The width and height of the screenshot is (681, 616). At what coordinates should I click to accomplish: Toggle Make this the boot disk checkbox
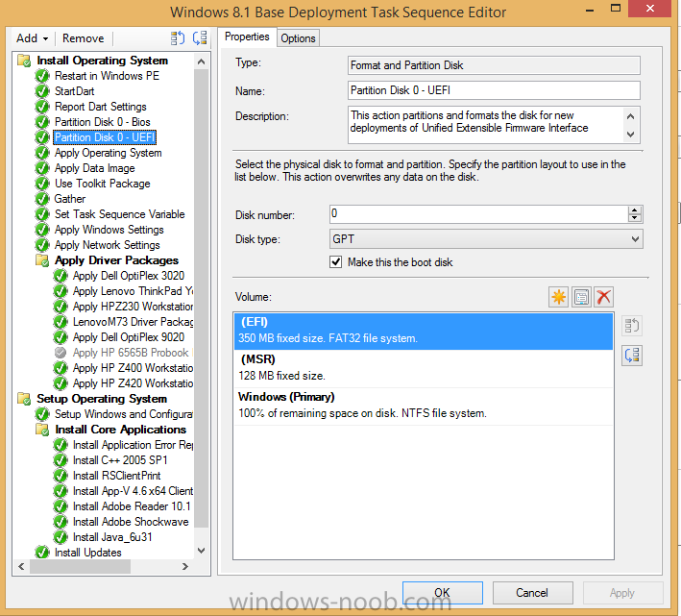coord(336,262)
